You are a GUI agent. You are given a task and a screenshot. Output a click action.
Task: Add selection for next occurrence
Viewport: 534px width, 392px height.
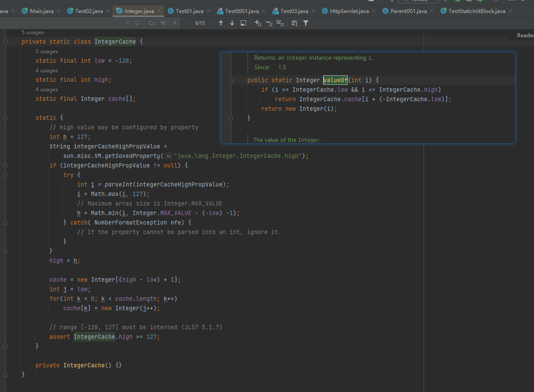point(258,23)
